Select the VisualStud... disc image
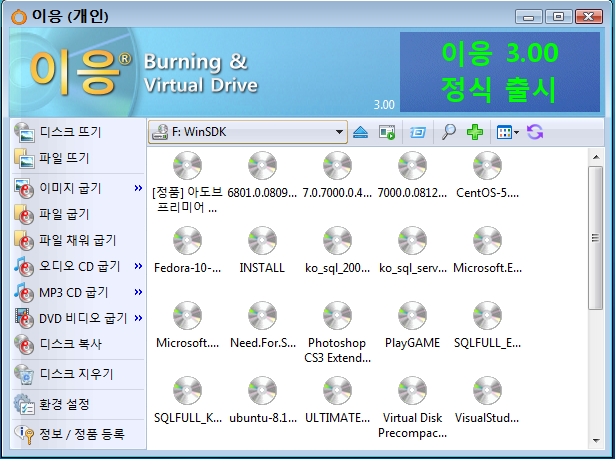This screenshot has height=459, width=615. (488, 400)
